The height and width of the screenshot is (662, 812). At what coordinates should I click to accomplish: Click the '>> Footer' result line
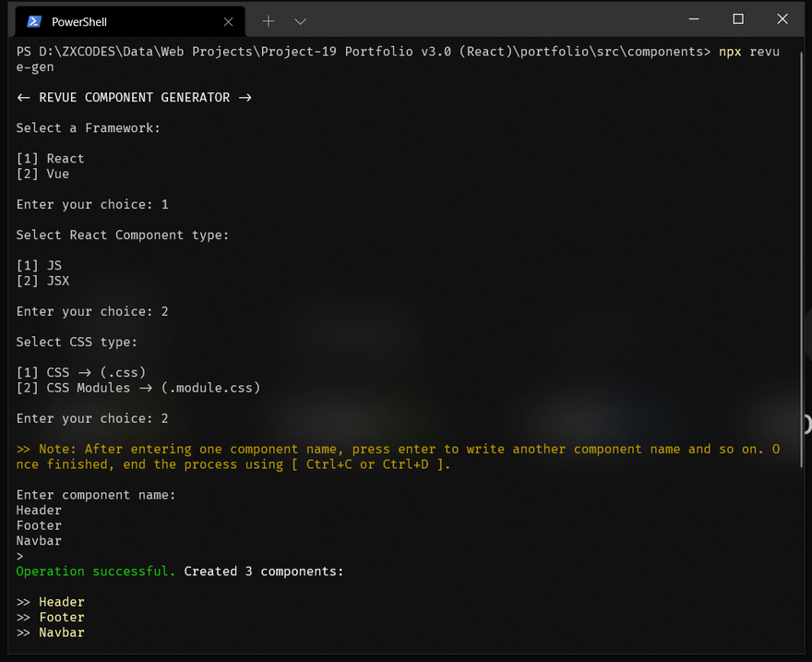[50, 618]
